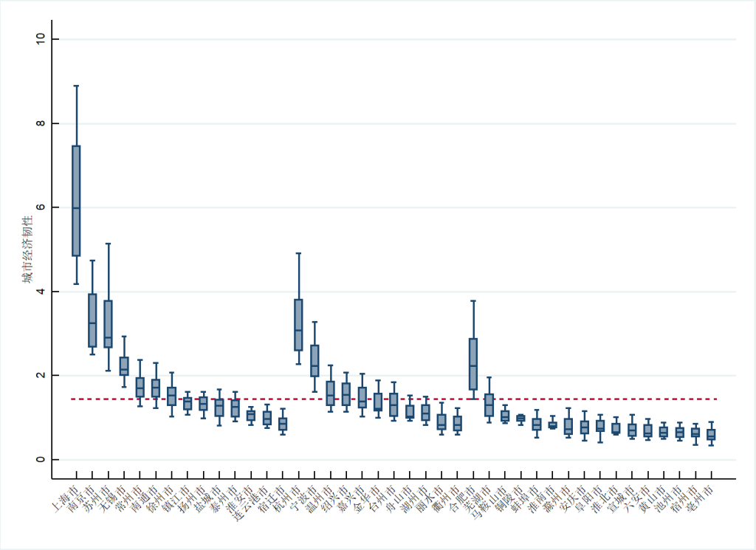Click the Hangzhou box plot box
756x550 pixels.
pos(298,325)
